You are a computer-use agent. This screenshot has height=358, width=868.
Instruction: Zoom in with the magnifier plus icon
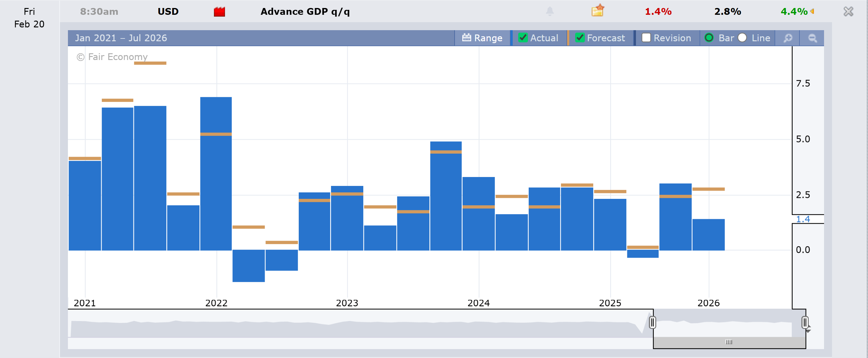click(x=787, y=38)
